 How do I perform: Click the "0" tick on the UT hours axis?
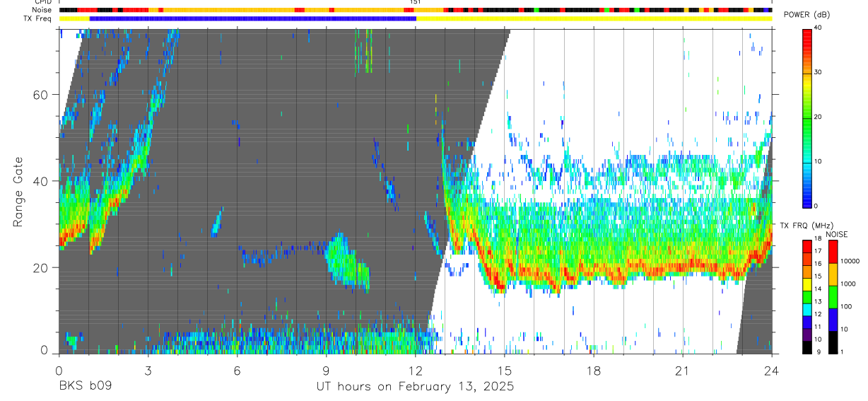59,369
